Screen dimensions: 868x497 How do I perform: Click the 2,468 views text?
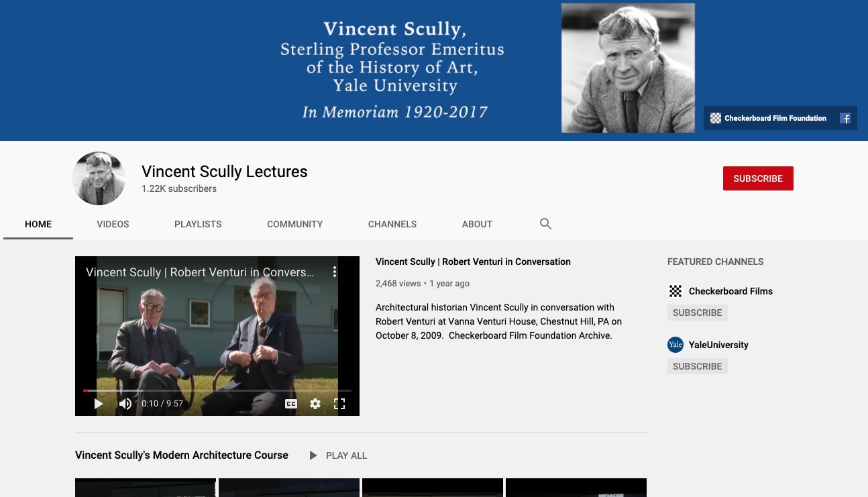(x=398, y=283)
